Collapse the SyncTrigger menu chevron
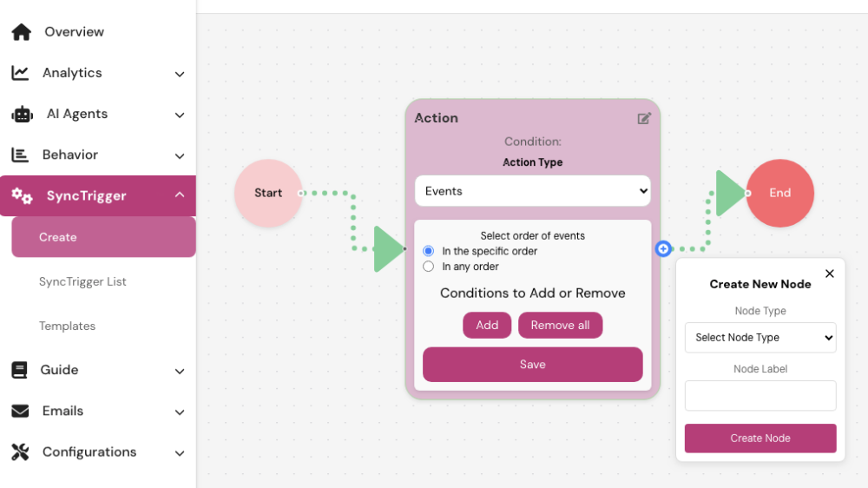 (x=180, y=195)
